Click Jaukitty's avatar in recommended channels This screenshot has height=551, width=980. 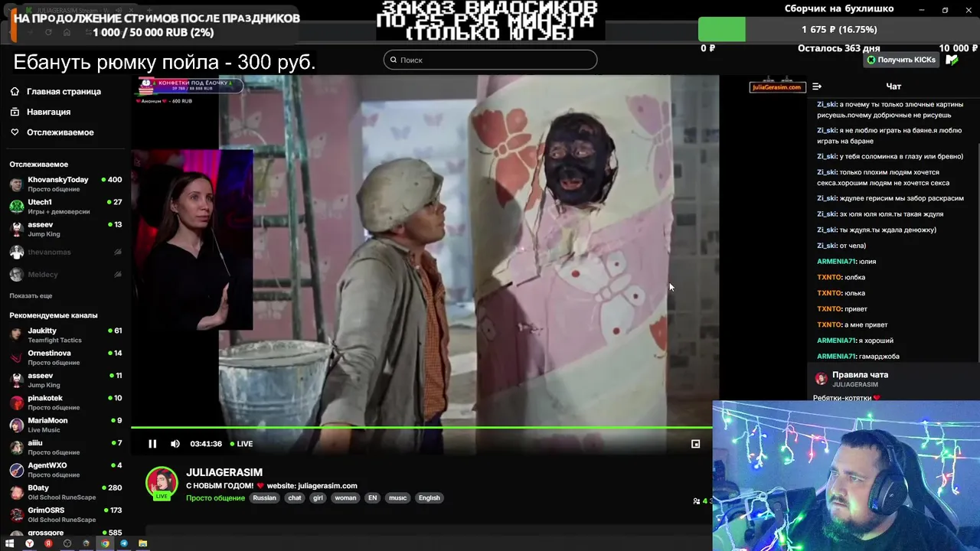point(16,334)
